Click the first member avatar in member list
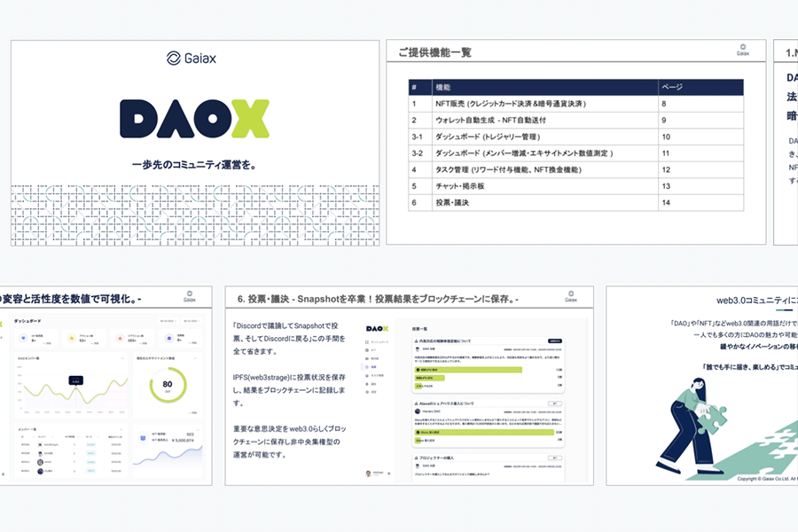Image resolution: width=798 pixels, height=532 pixels. [x=40, y=444]
